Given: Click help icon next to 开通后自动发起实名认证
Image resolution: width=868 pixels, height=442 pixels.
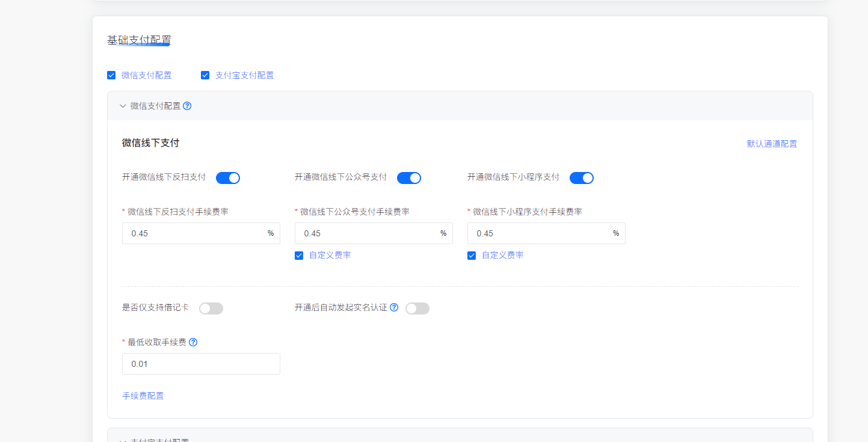Looking at the screenshot, I should tap(394, 307).
